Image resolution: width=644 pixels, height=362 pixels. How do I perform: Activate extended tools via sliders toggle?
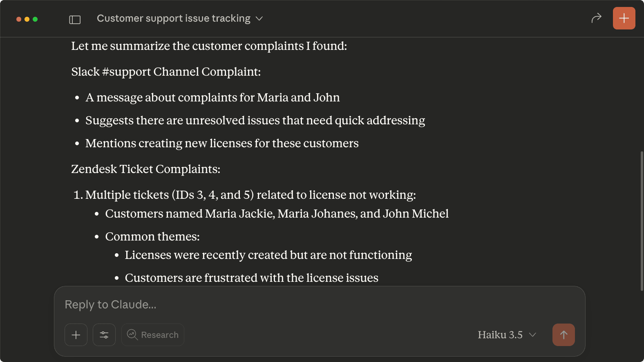click(104, 335)
